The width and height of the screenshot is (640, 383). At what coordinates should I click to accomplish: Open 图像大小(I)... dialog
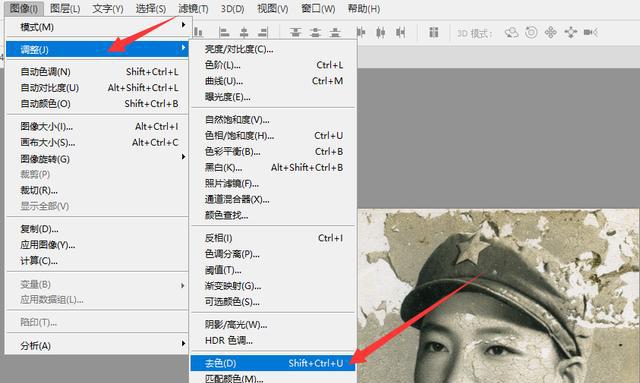click(97, 127)
